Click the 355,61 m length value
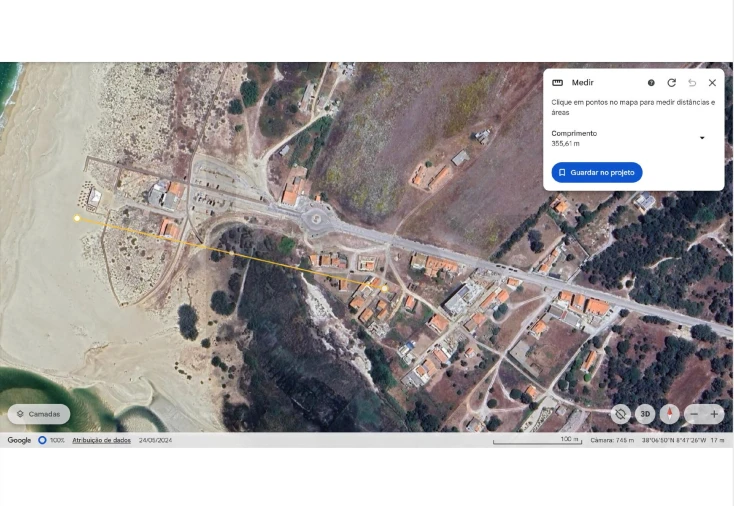The image size is (734, 506). click(565, 144)
